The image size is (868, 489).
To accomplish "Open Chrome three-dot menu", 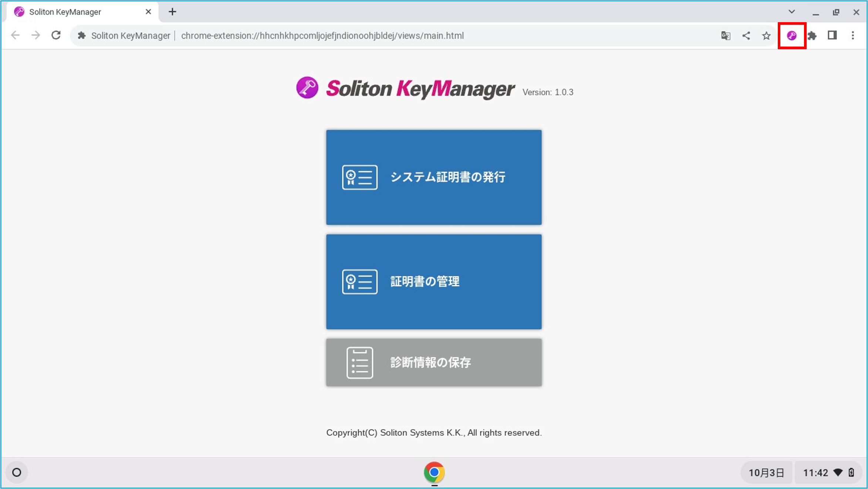I will [853, 35].
